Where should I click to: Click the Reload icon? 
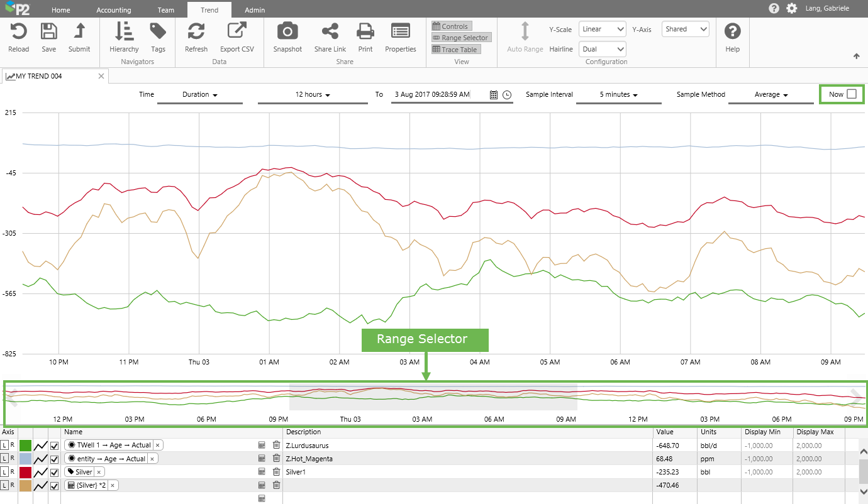pyautogui.click(x=18, y=37)
